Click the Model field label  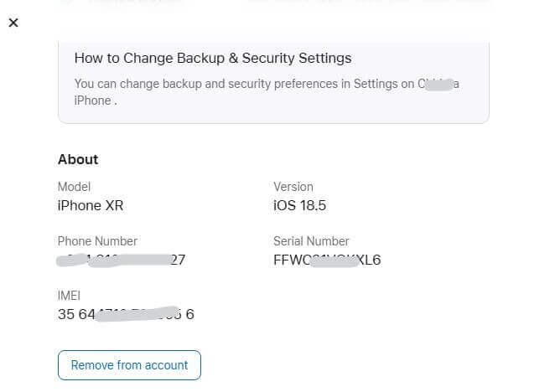pyautogui.click(x=74, y=187)
